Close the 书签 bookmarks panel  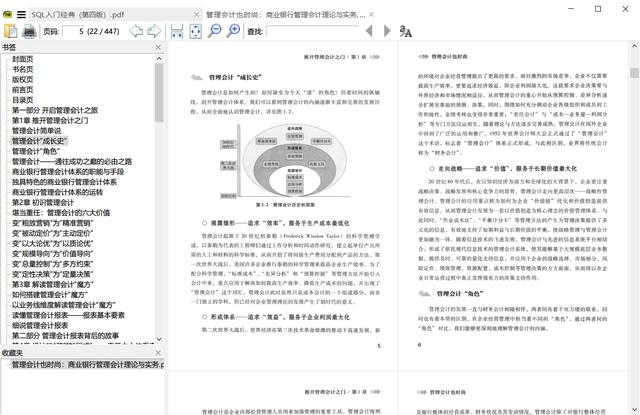coord(158,47)
